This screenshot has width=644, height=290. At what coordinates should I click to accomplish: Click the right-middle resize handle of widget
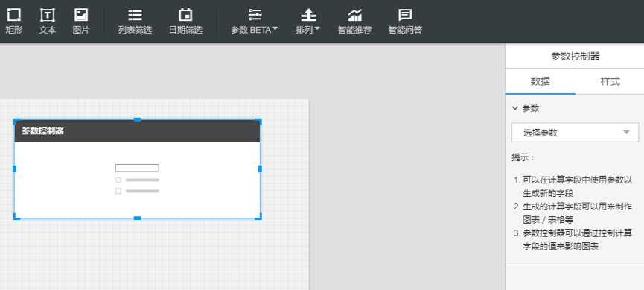click(260, 168)
